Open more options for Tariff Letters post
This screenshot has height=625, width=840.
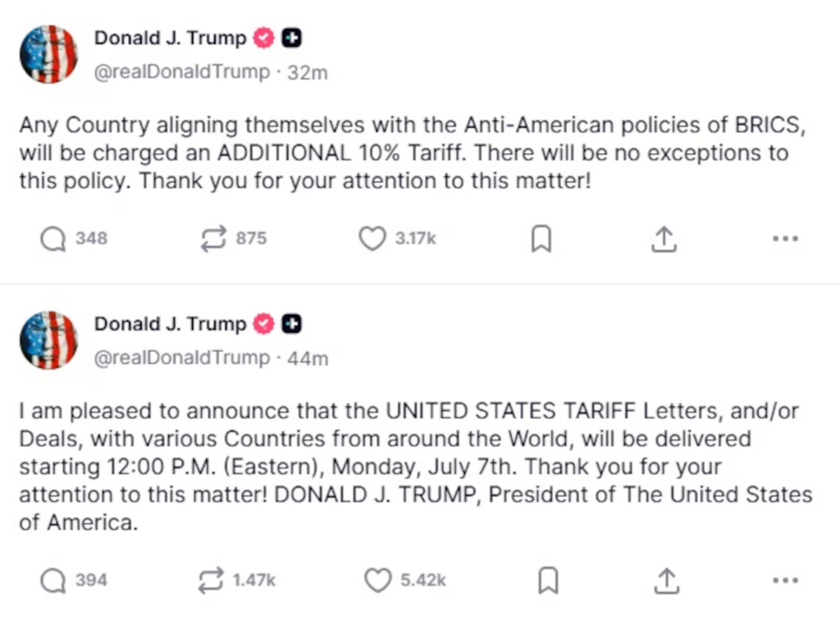[785, 581]
